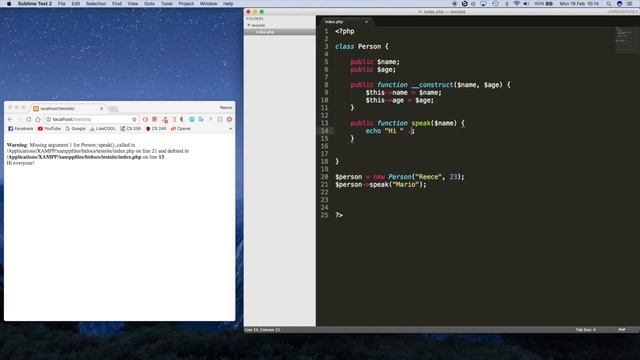Open the Edit menu

point(76,4)
